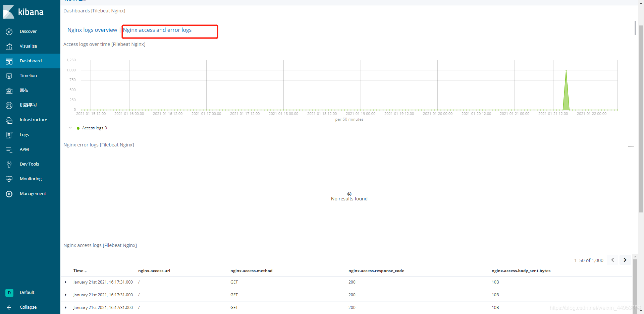644x314 pixels.
Task: Click nginx.access.method column header
Action: [x=251, y=271]
